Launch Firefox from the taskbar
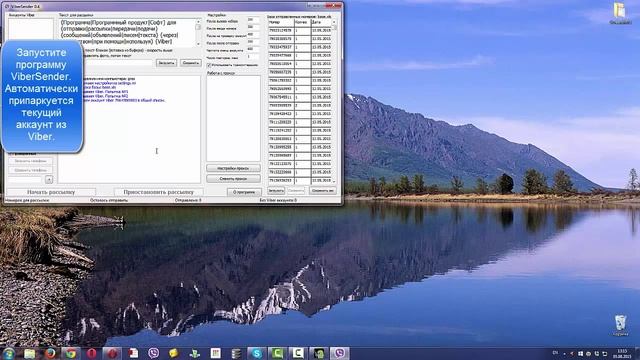This screenshot has width=640, height=360. 50,353
